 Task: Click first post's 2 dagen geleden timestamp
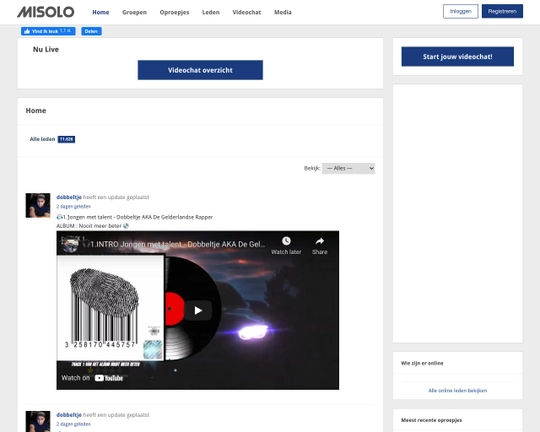pyautogui.click(x=73, y=206)
